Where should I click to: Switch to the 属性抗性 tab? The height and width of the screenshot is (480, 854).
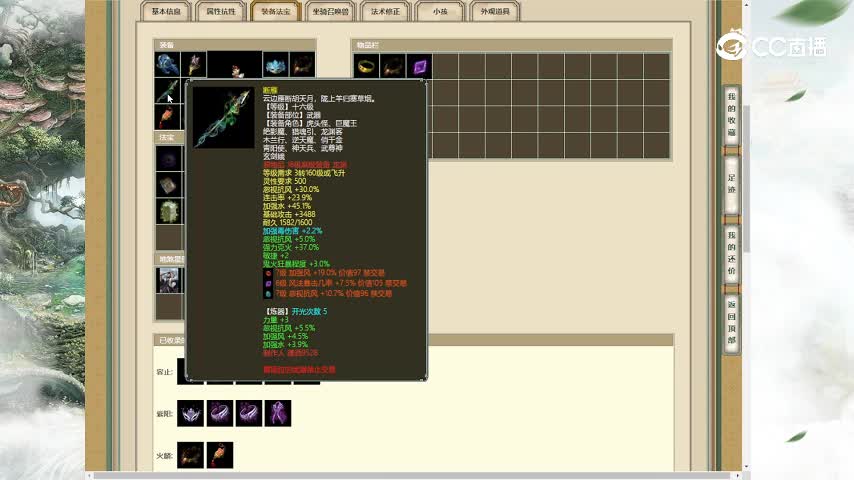pos(221,11)
